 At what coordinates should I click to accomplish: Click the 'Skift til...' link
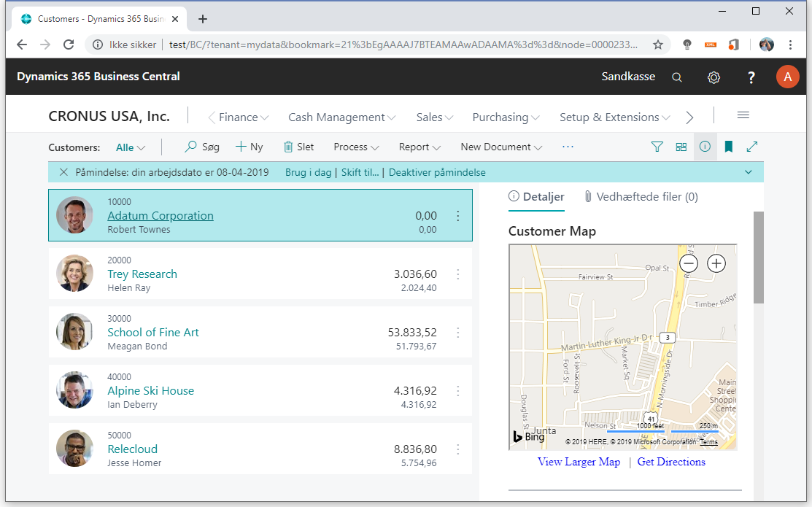click(x=360, y=172)
